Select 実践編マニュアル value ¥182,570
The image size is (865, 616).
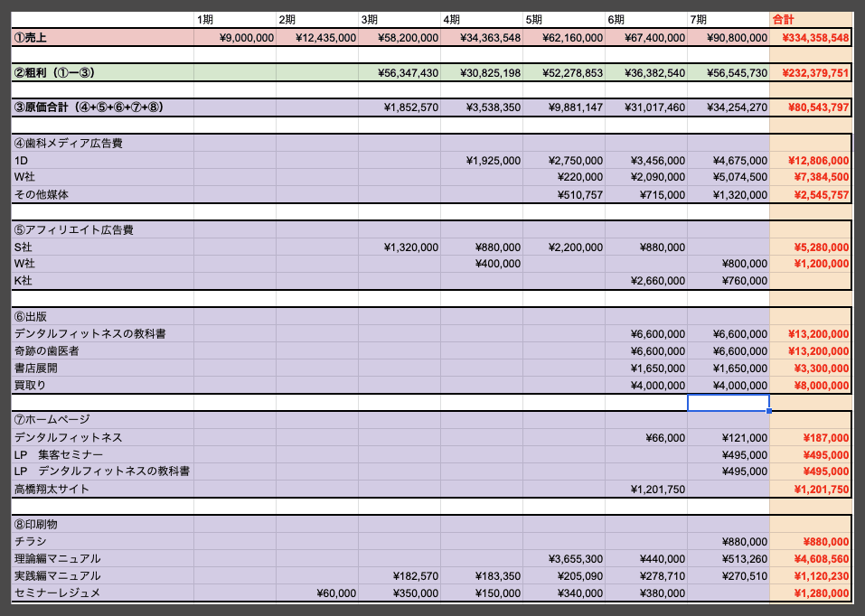400,575
